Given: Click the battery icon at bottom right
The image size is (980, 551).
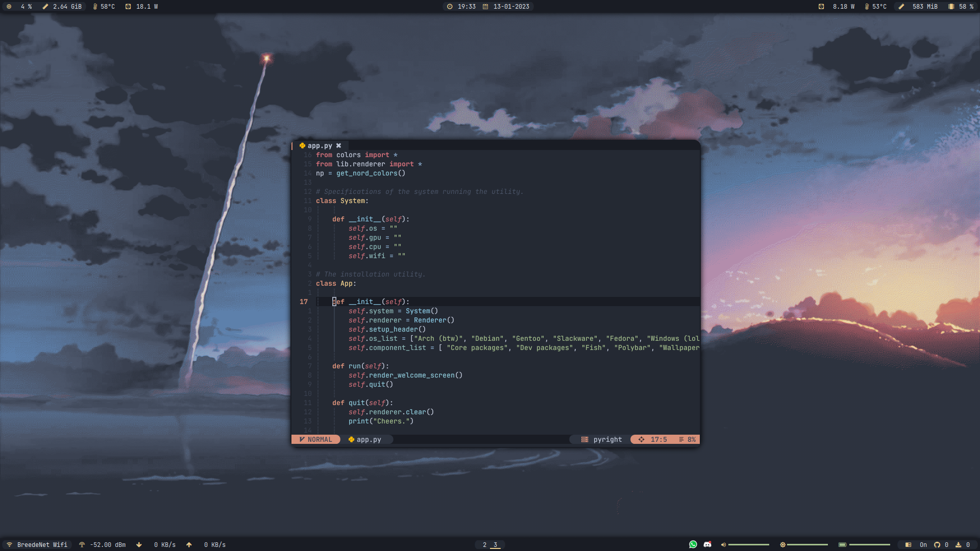Looking at the screenshot, I should [x=842, y=544].
